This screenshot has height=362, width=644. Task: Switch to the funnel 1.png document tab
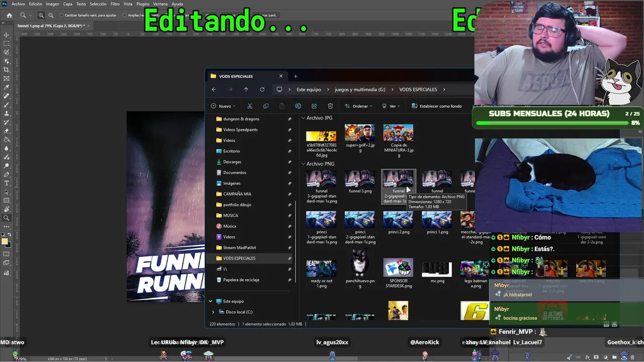(x=51, y=26)
